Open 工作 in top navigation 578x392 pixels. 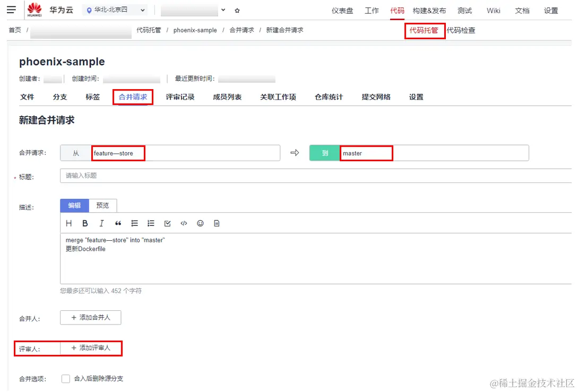(372, 11)
